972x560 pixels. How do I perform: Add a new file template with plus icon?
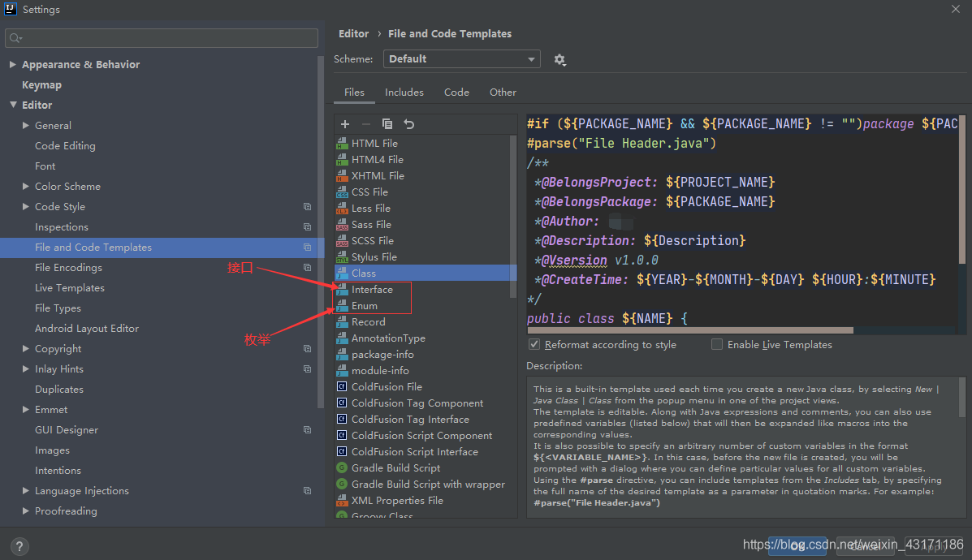(345, 124)
